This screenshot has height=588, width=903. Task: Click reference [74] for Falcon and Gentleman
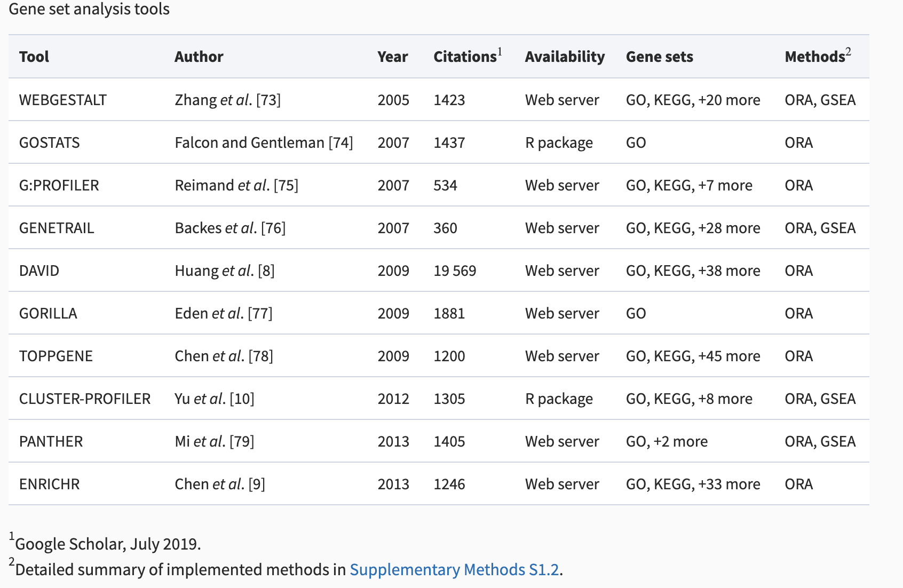340,143
